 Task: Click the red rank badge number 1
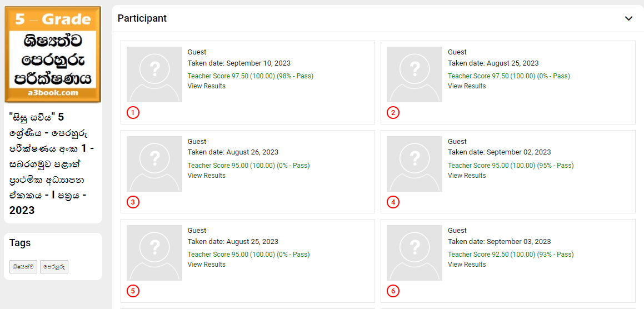tap(133, 113)
